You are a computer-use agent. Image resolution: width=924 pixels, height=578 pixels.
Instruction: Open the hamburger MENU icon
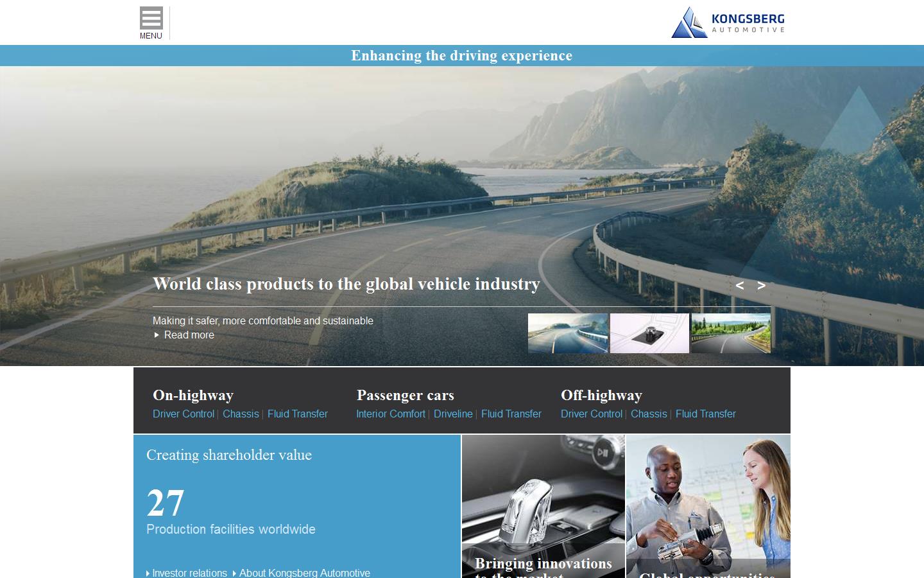[150, 18]
